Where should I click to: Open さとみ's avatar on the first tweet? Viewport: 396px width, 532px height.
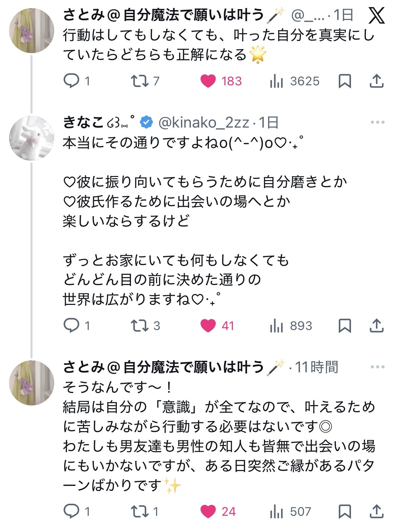click(x=31, y=31)
